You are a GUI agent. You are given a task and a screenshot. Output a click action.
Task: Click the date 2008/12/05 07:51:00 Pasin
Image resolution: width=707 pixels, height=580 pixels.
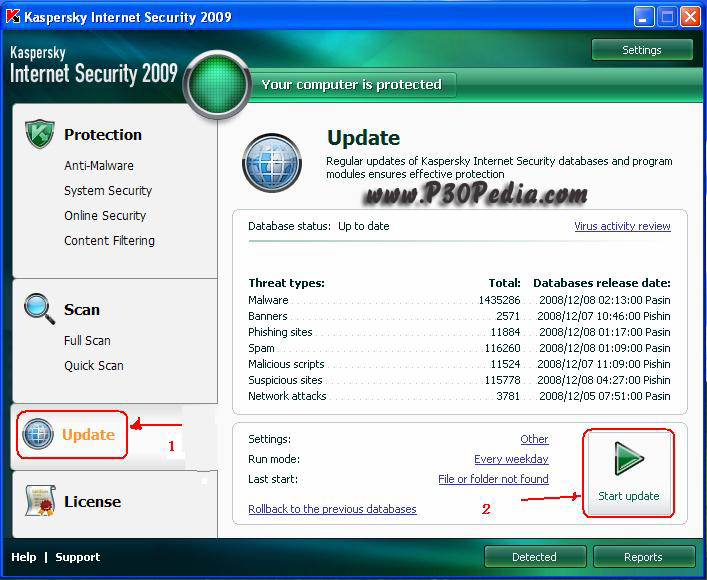coord(605,396)
